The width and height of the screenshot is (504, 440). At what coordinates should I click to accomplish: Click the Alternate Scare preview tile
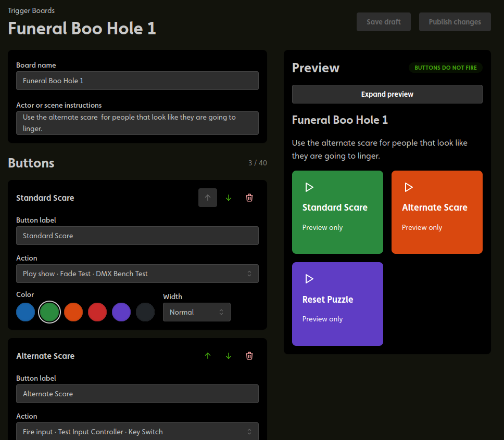[x=437, y=212]
